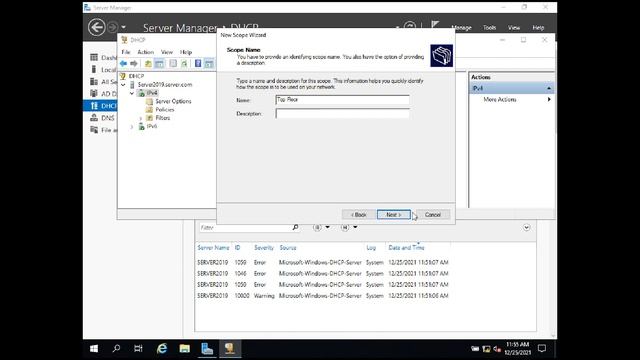Open File Explorer from the taskbar
Image resolution: width=640 pixels, height=360 pixels.
tap(184, 349)
